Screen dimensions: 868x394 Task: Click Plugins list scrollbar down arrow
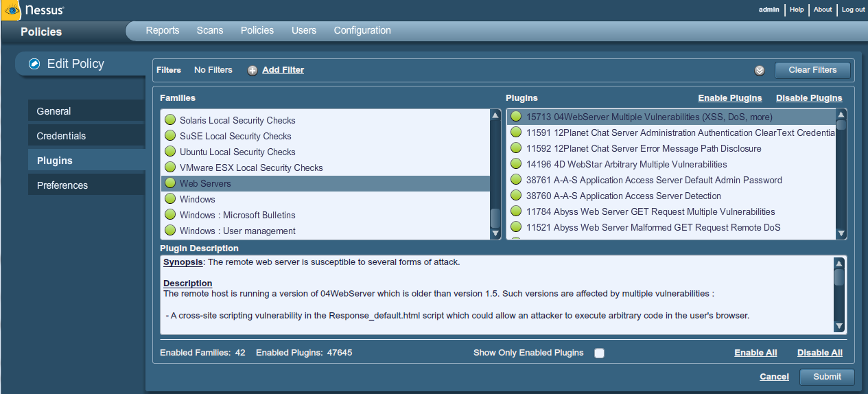point(841,234)
